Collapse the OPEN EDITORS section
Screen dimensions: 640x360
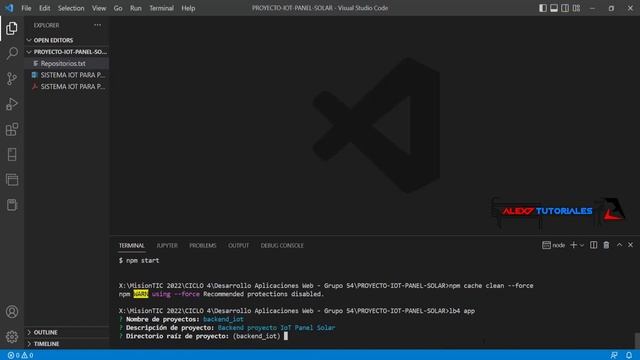(67, 40)
